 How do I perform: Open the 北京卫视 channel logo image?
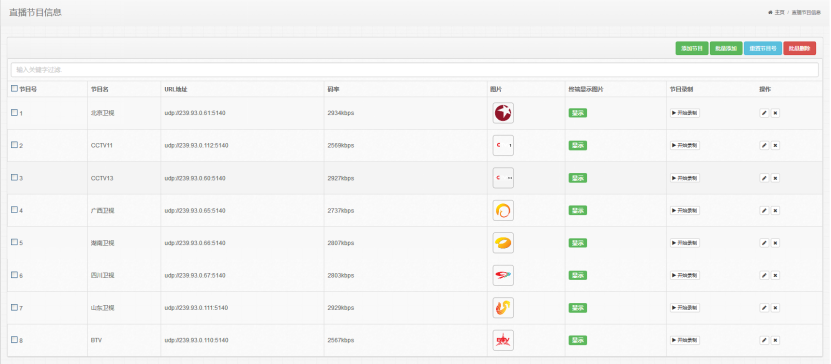click(503, 113)
